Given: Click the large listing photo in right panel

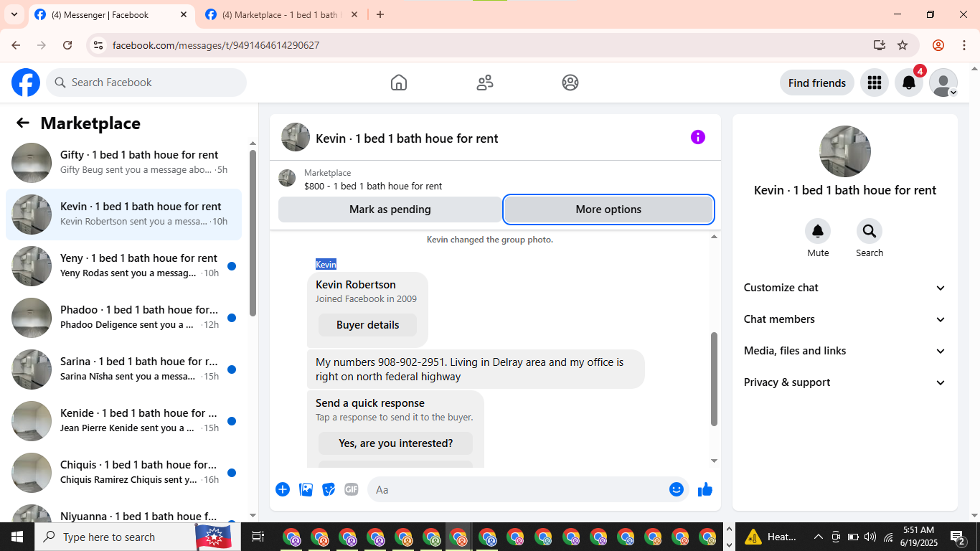Looking at the screenshot, I should pyautogui.click(x=845, y=151).
